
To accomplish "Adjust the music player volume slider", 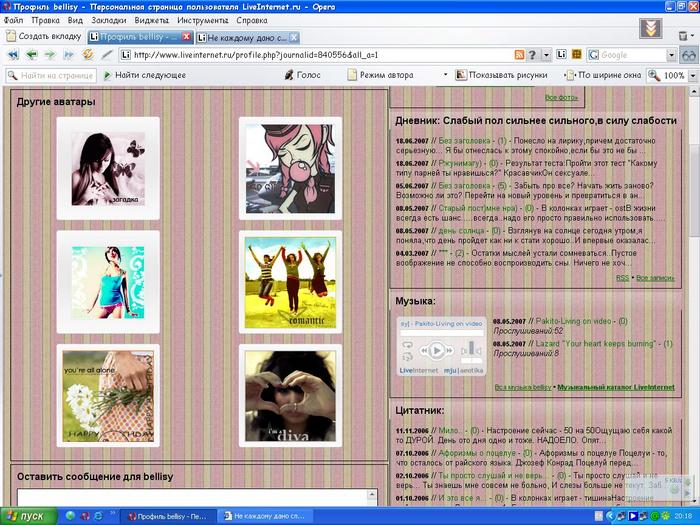I will [x=471, y=348].
